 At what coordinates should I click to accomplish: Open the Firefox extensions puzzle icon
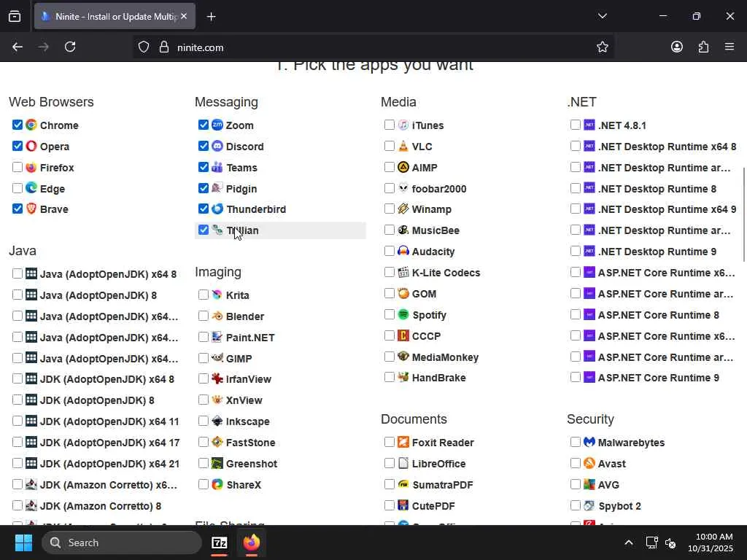[703, 47]
